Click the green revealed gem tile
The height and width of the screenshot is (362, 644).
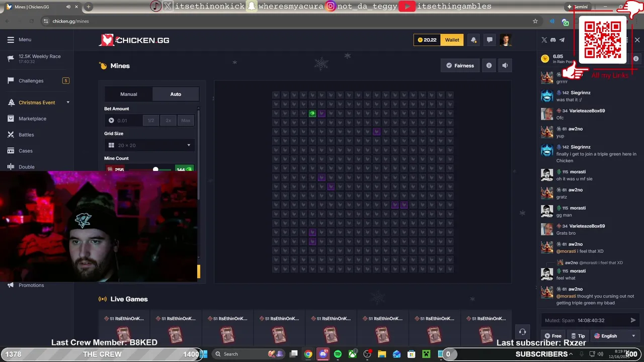(312, 114)
